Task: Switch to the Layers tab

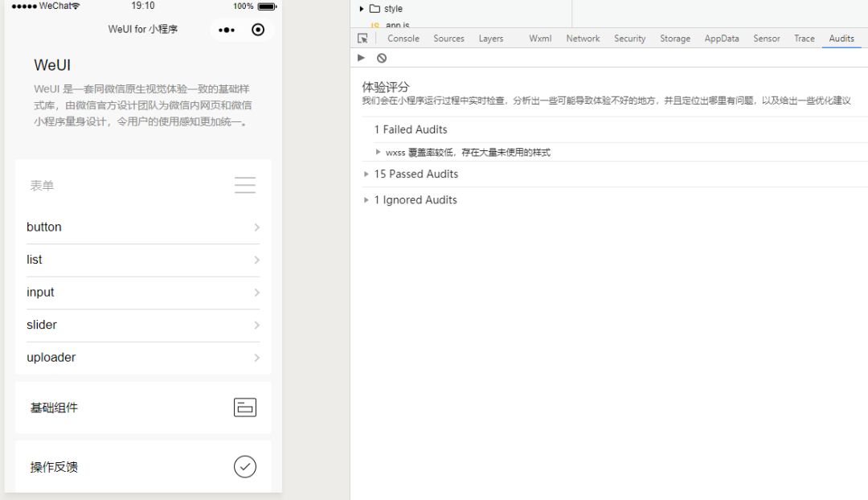Action: [x=490, y=39]
